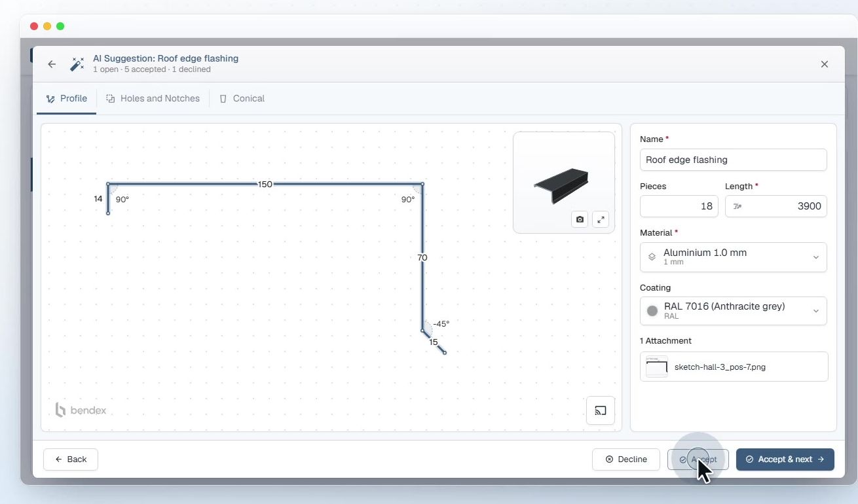
Task: Click the Accept button
Action: (698, 459)
